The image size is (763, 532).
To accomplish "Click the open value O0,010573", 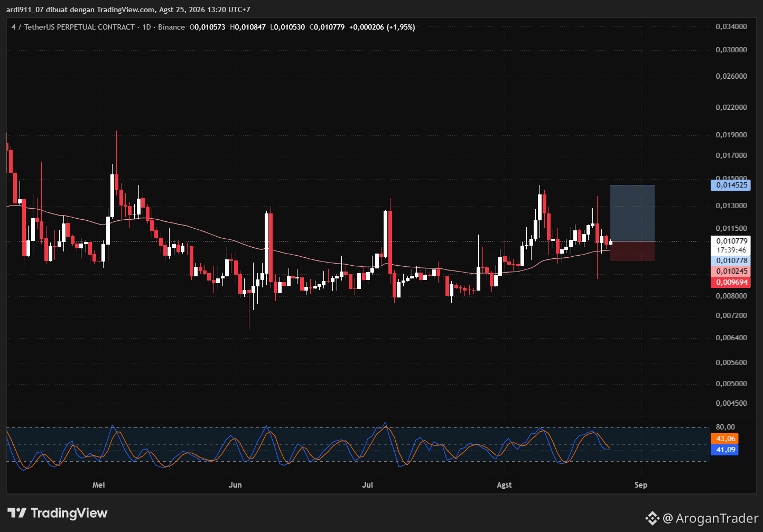I will pyautogui.click(x=208, y=27).
